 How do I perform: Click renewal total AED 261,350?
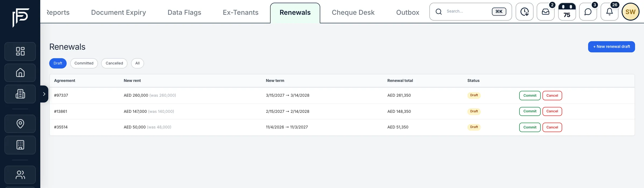click(399, 95)
